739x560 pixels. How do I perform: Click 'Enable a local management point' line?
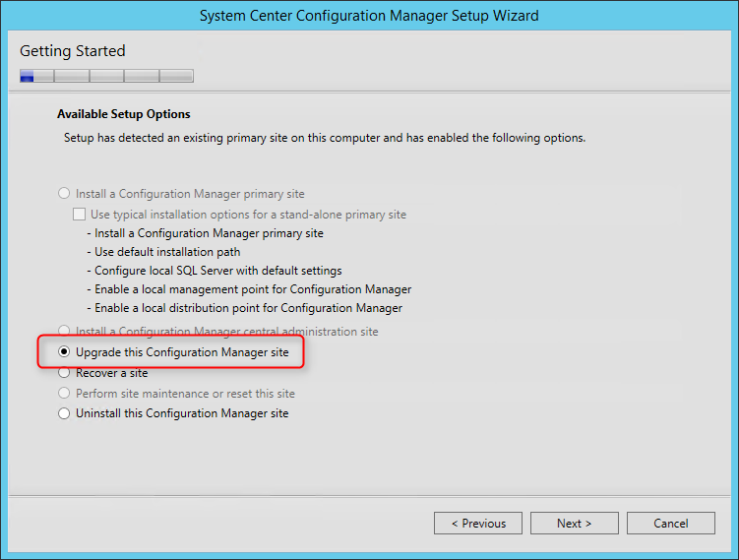pyautogui.click(x=249, y=289)
